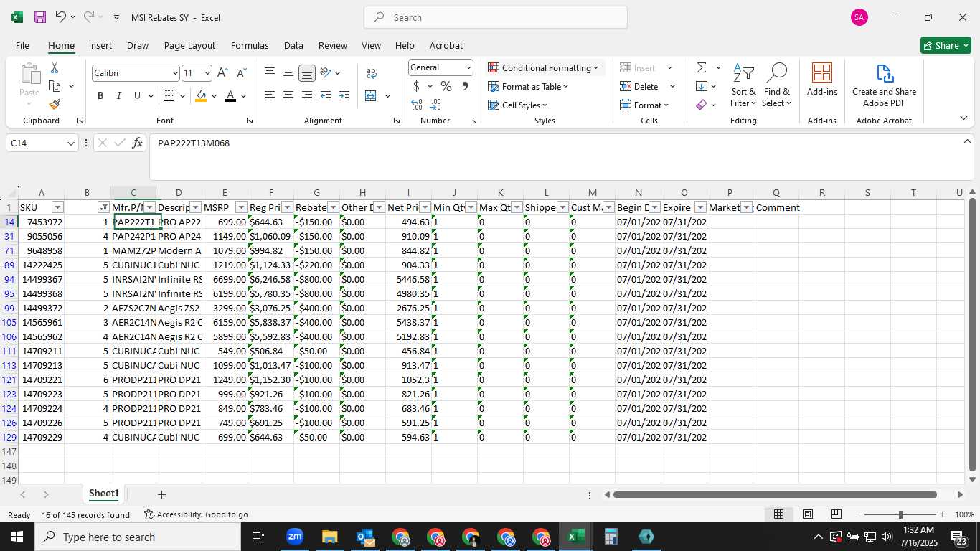Switch to the Insert tab
The width and height of the screenshot is (980, 551).
pos(100,45)
